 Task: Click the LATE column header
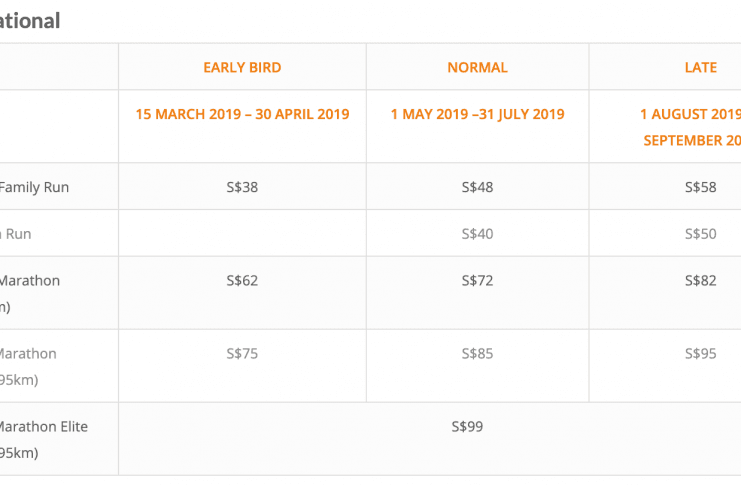click(701, 68)
